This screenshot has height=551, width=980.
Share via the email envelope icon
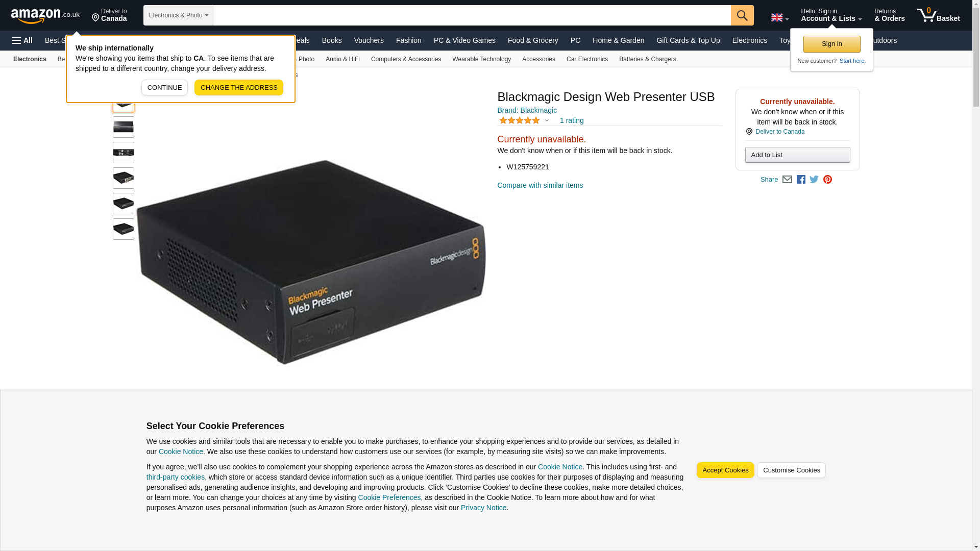pos(787,180)
